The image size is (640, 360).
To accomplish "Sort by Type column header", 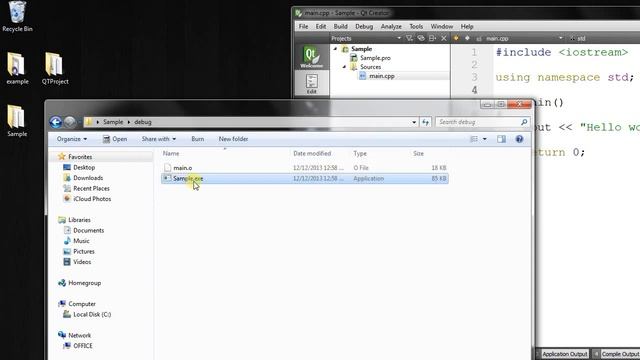I will coord(360,153).
